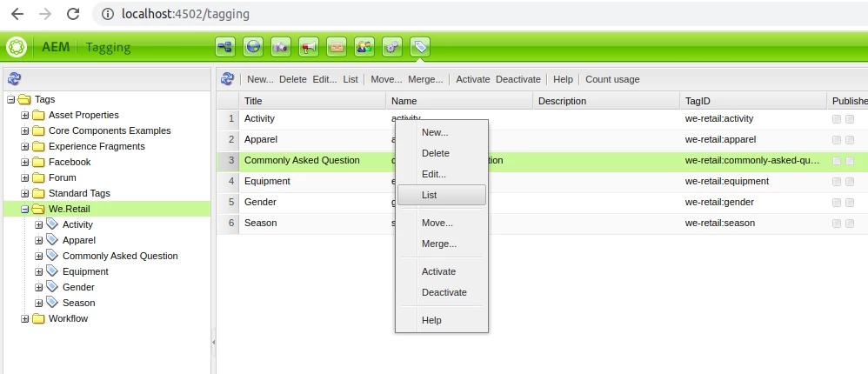This screenshot has width=868, height=374.
Task: Choose List in the context menu
Action: 442,195
